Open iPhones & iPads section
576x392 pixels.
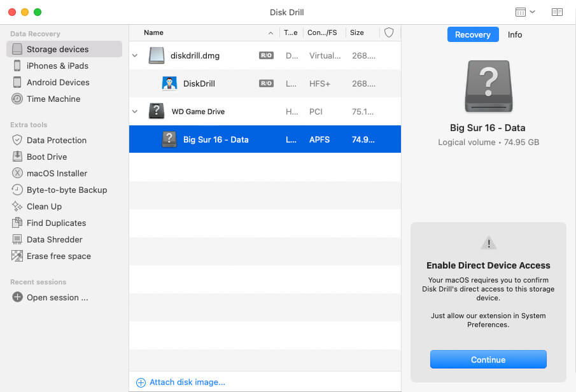click(57, 66)
